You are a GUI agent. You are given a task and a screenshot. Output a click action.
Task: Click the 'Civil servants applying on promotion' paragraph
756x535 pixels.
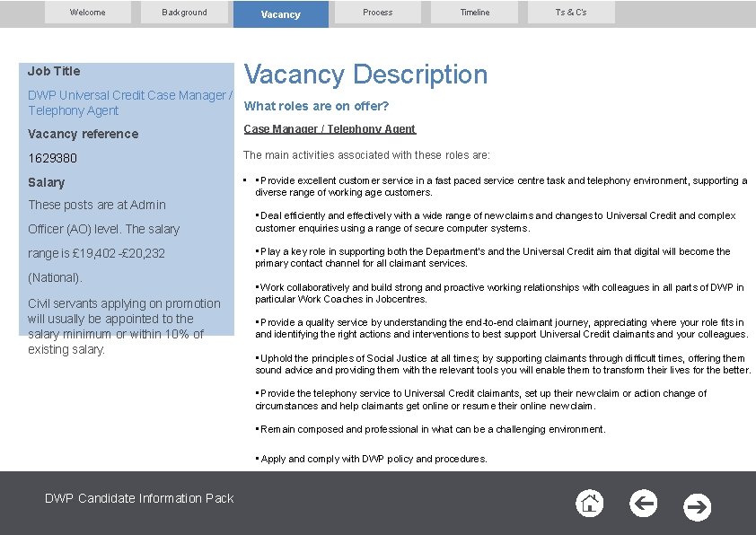125,327
